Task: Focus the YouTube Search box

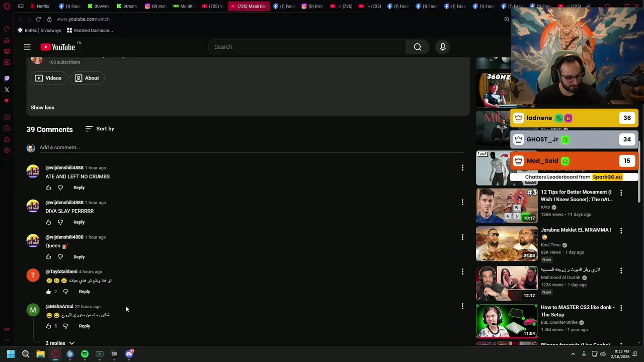Action: [x=307, y=47]
